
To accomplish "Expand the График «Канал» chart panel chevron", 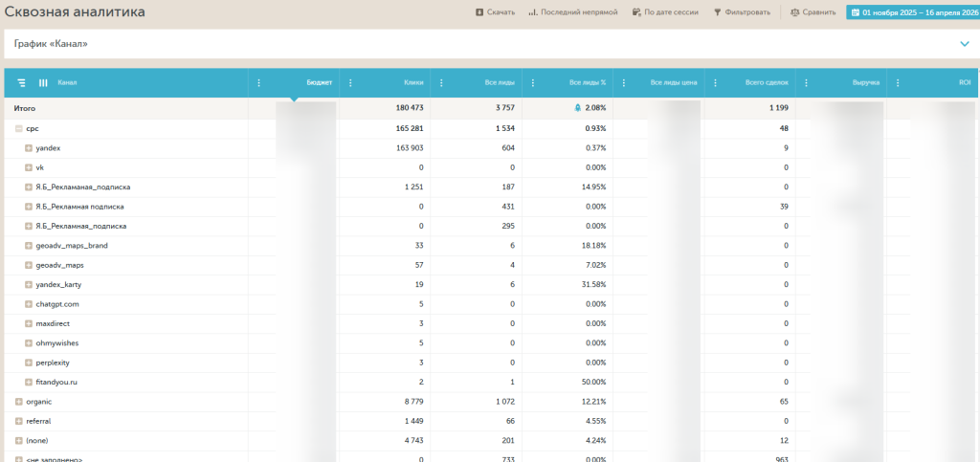I will (x=965, y=44).
